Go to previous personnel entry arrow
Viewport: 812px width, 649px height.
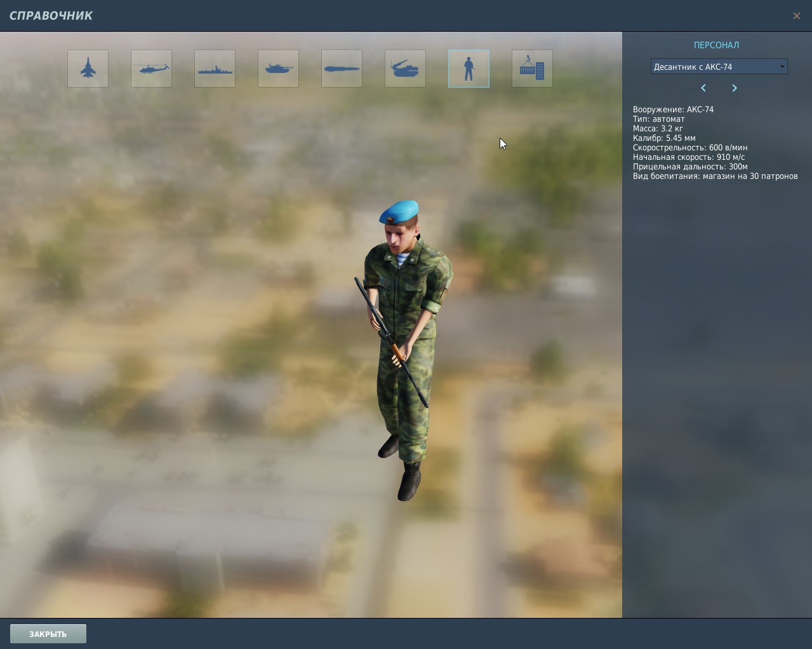click(x=703, y=88)
